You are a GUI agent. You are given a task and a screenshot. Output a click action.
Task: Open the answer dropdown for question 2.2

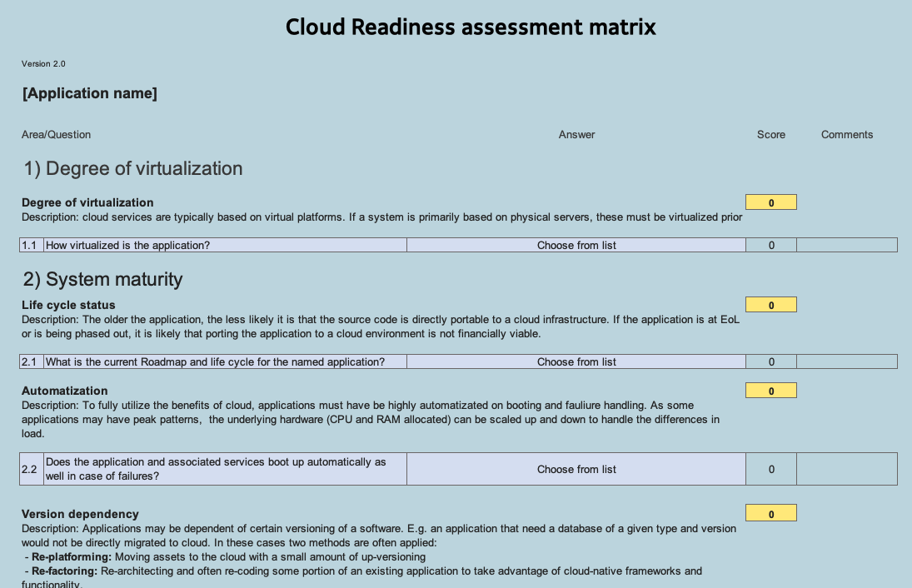(x=576, y=469)
